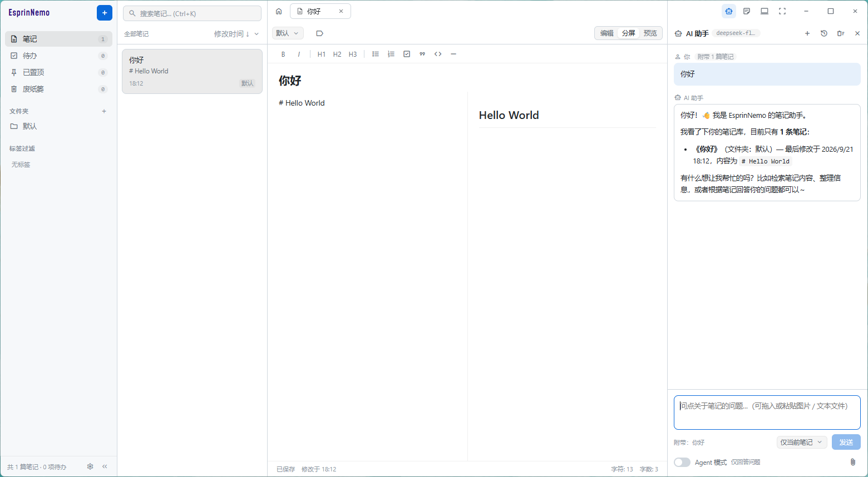Click the deepseek model badge
The height and width of the screenshot is (477, 868).
coord(736,33)
